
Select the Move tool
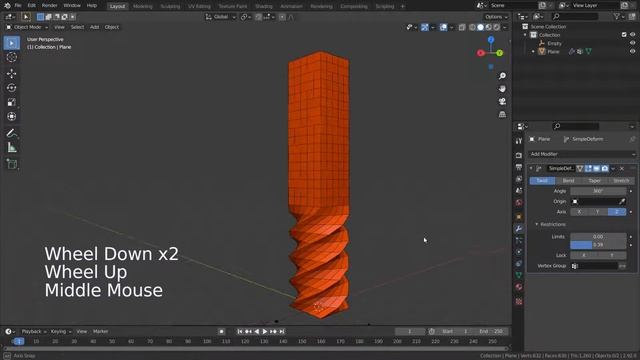point(11,73)
